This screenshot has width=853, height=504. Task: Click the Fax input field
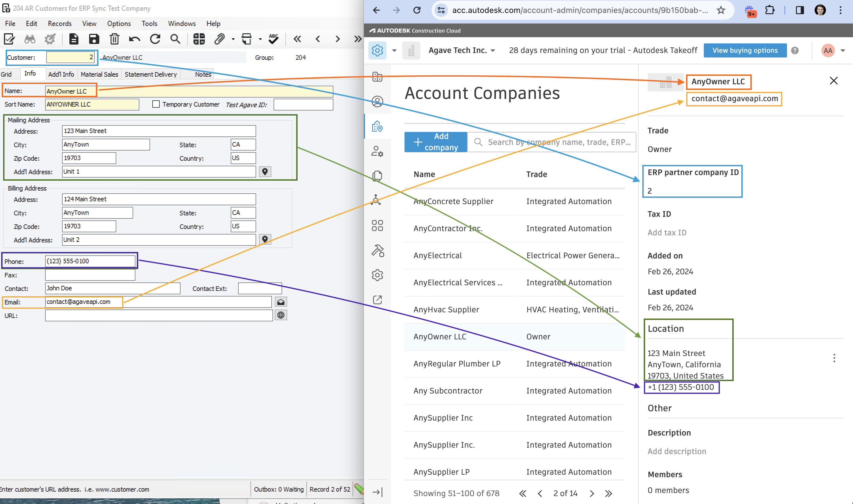tap(90, 275)
